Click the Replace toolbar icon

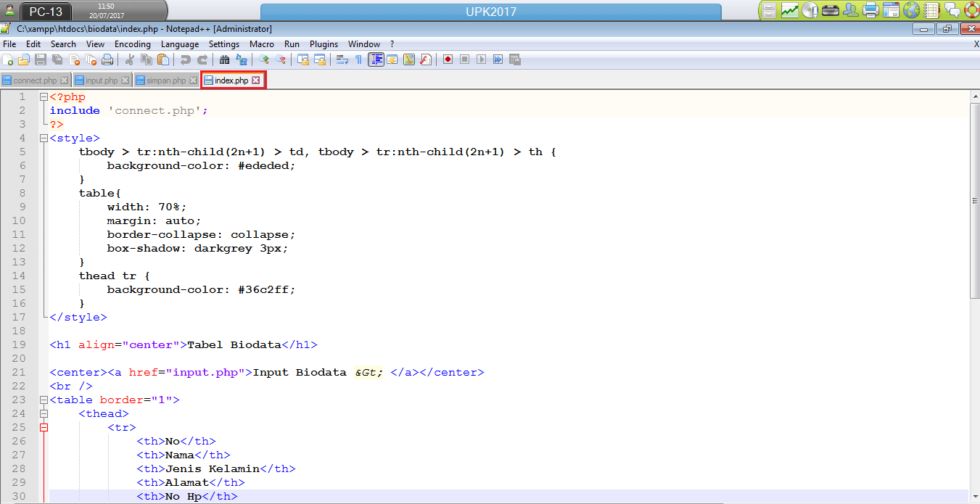click(243, 59)
